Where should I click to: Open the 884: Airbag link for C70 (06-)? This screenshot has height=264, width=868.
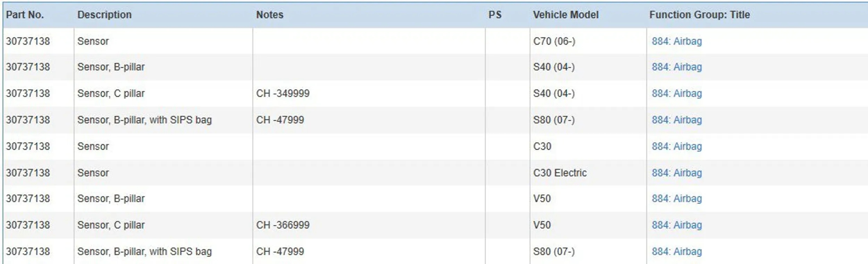[676, 41]
